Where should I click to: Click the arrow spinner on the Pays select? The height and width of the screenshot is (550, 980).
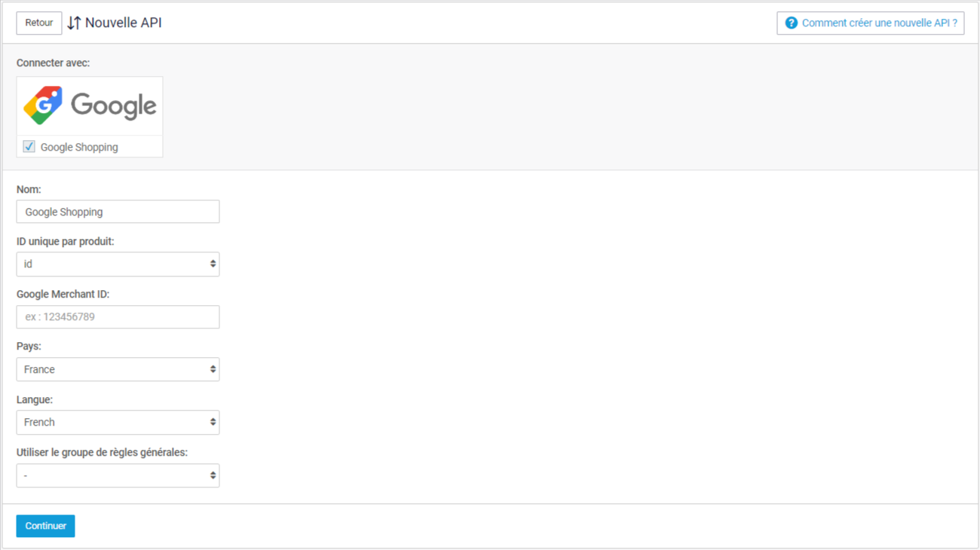coord(213,370)
